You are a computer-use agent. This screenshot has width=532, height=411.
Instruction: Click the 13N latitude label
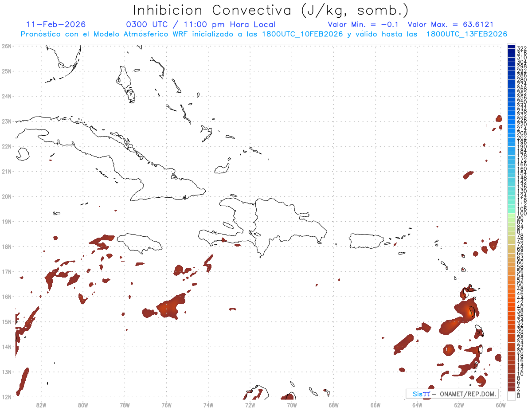tap(6, 372)
